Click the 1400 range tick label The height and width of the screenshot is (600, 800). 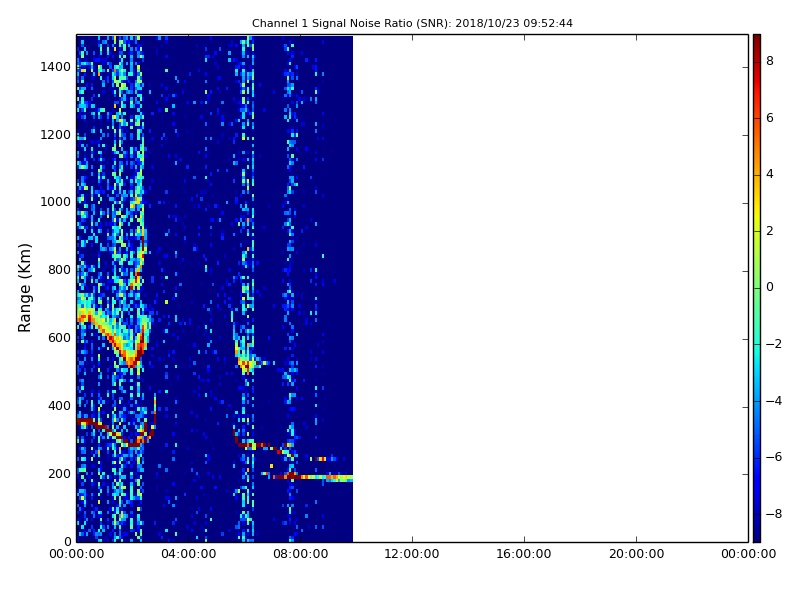[x=56, y=67]
